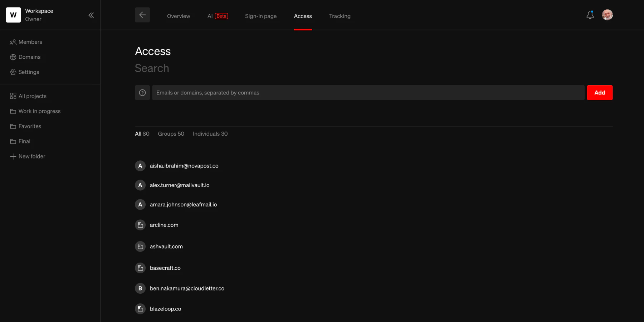Click the help question-mark icon beside search
This screenshot has height=322, width=644.
pos(142,92)
